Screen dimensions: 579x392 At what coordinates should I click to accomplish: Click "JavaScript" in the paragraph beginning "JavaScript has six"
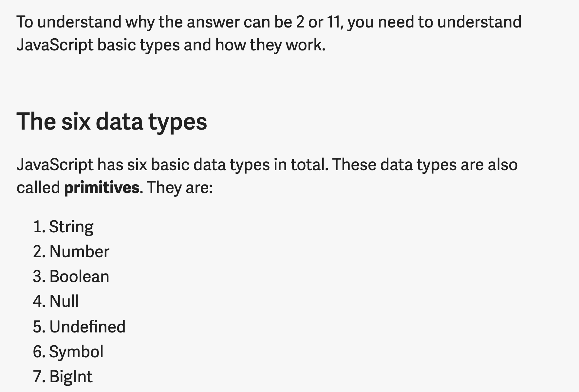click(x=55, y=165)
